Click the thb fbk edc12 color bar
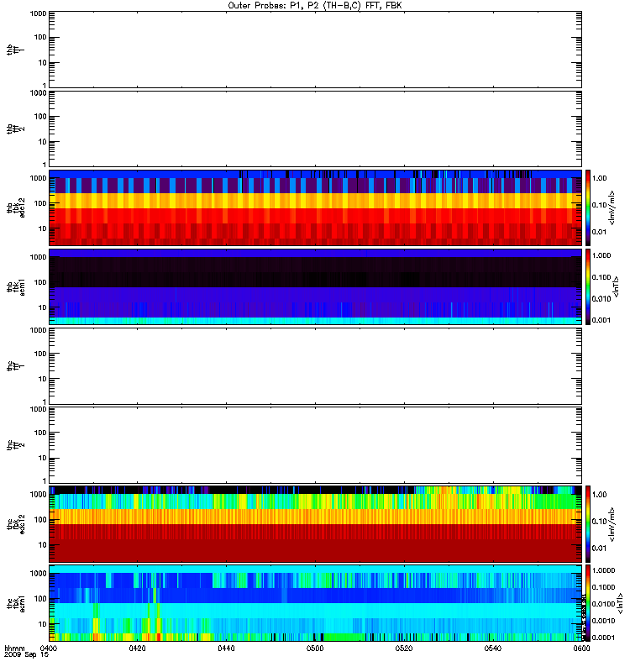630x672 pixels. coord(588,207)
